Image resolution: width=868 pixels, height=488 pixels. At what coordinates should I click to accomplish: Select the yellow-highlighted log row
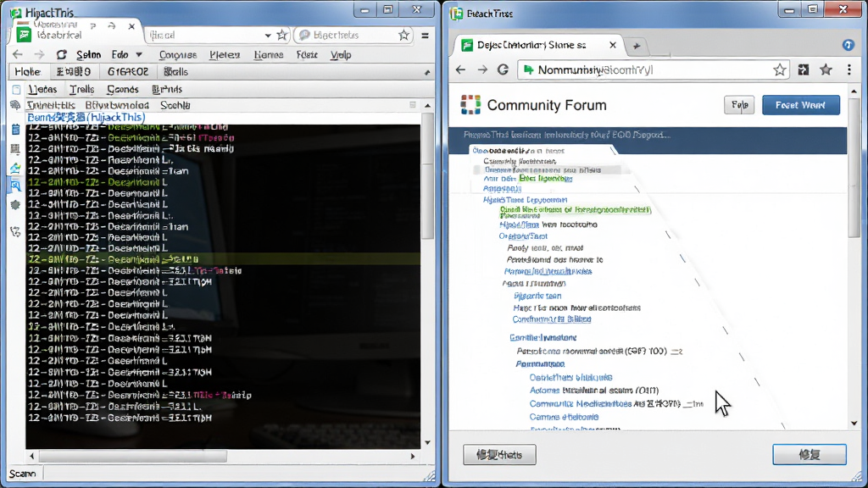(x=223, y=259)
